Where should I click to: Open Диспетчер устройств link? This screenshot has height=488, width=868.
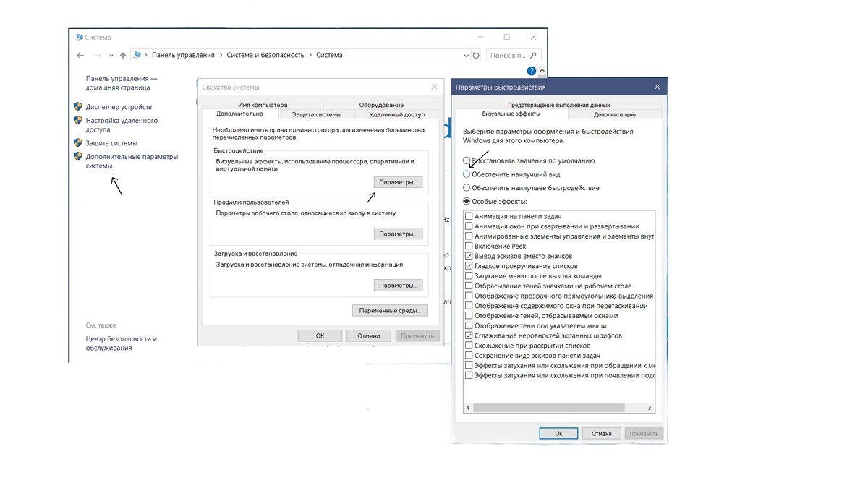coord(119,107)
